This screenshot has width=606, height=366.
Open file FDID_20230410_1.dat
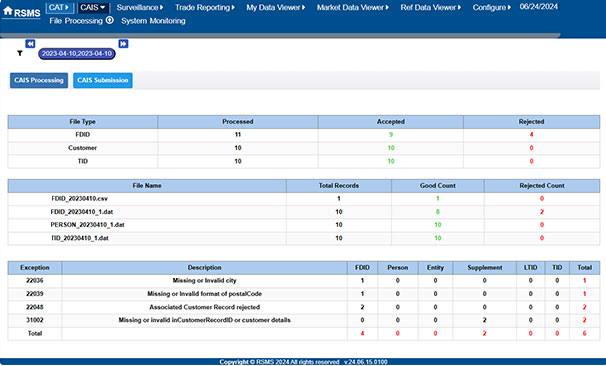(x=82, y=212)
